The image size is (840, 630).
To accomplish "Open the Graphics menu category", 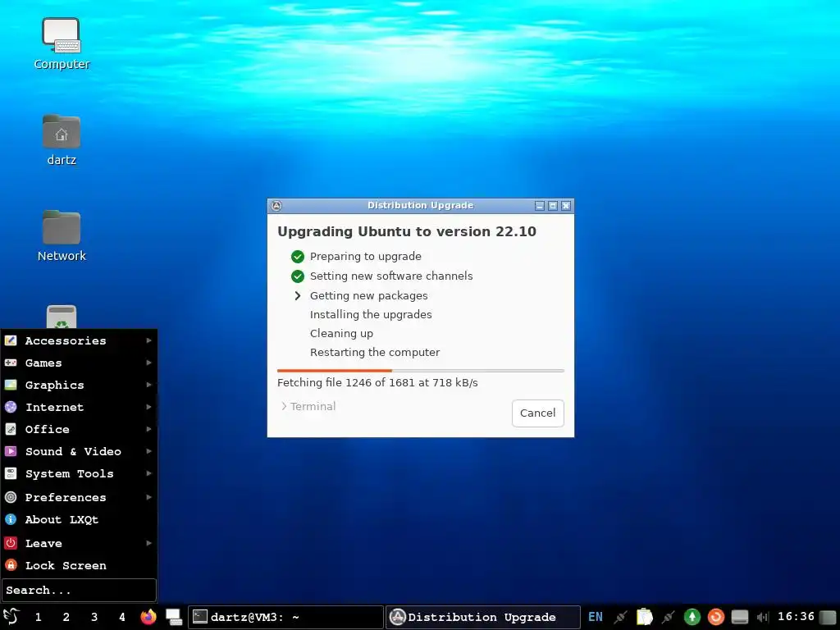I will [79, 385].
